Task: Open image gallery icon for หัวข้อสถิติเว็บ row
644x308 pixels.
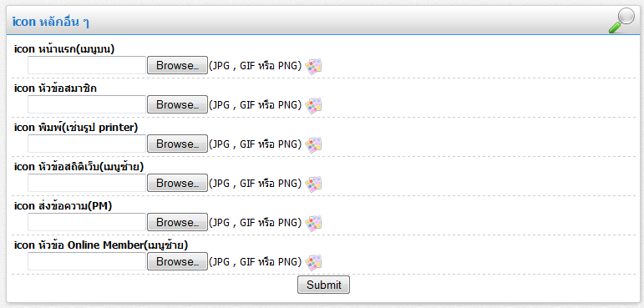Action: (x=314, y=184)
